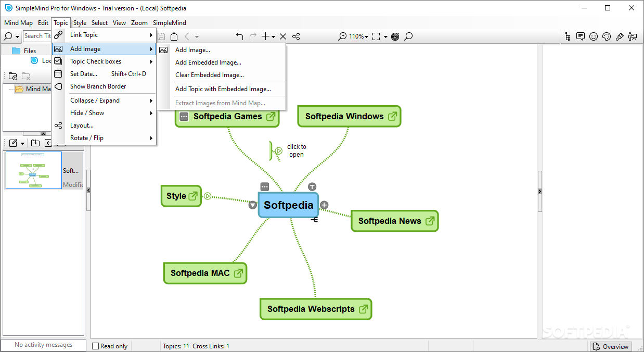Click the T icon above Softpedia topic
The image size is (644, 352).
pyautogui.click(x=312, y=186)
